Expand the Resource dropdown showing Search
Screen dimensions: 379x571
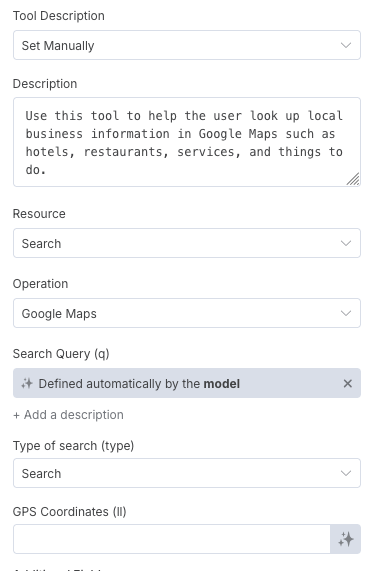187,243
